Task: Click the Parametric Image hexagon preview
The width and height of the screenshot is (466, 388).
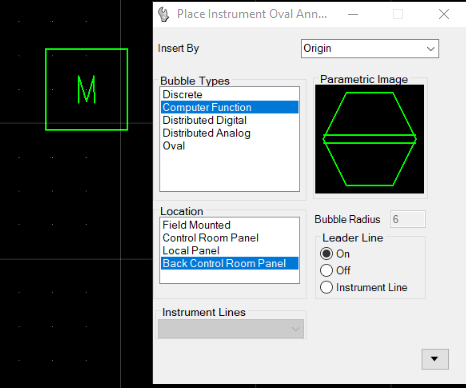Action: point(370,139)
